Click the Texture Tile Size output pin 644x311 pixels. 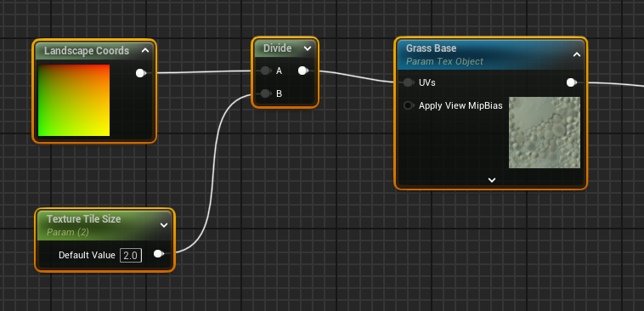pos(158,254)
